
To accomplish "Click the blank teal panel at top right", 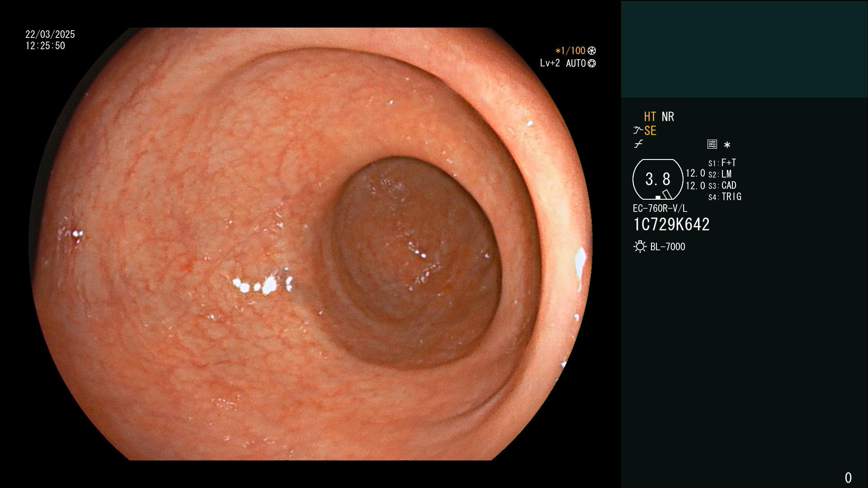I will click(744, 49).
